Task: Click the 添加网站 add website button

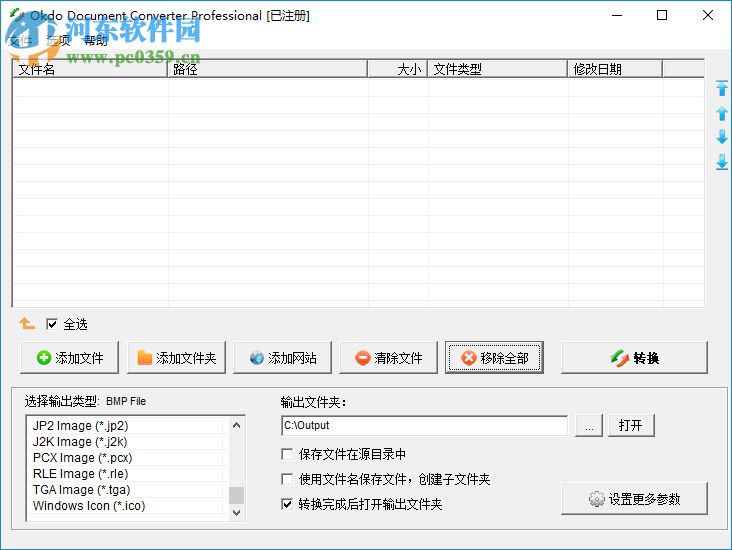Action: click(x=282, y=358)
